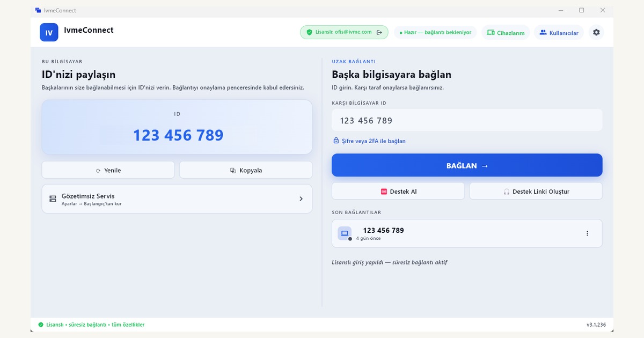Open the Kullanıcılar users panel
This screenshot has width=644, height=338.
559,32
